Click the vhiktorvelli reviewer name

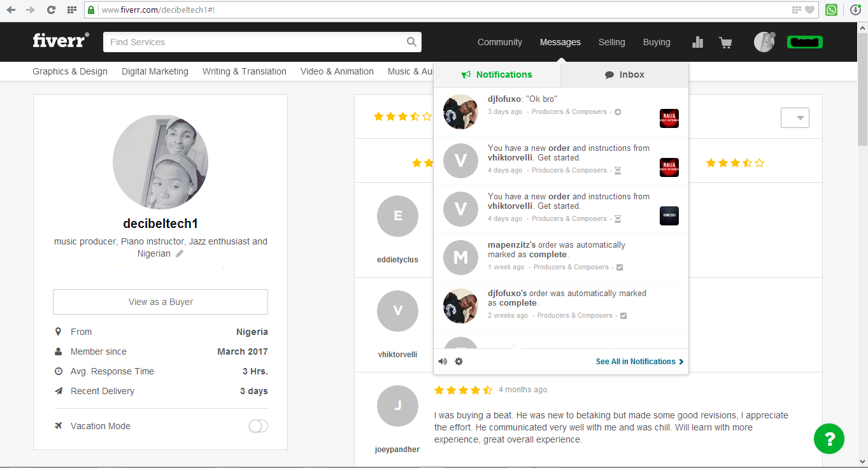click(x=398, y=355)
